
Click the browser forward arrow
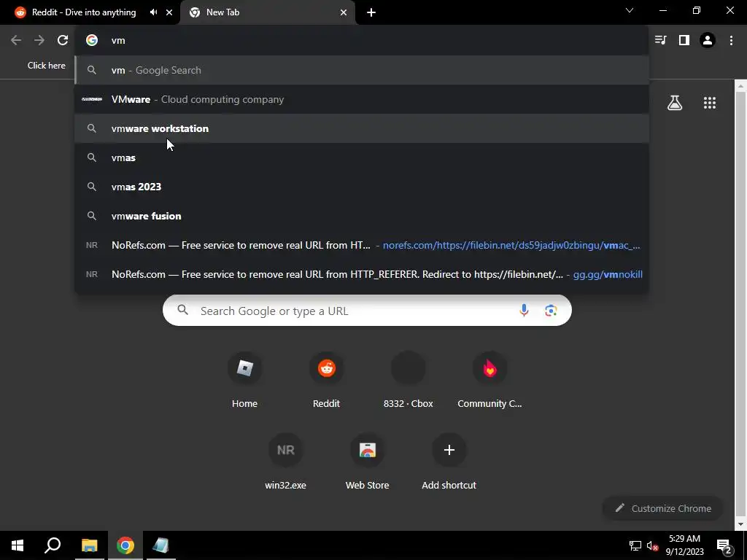tap(39, 41)
